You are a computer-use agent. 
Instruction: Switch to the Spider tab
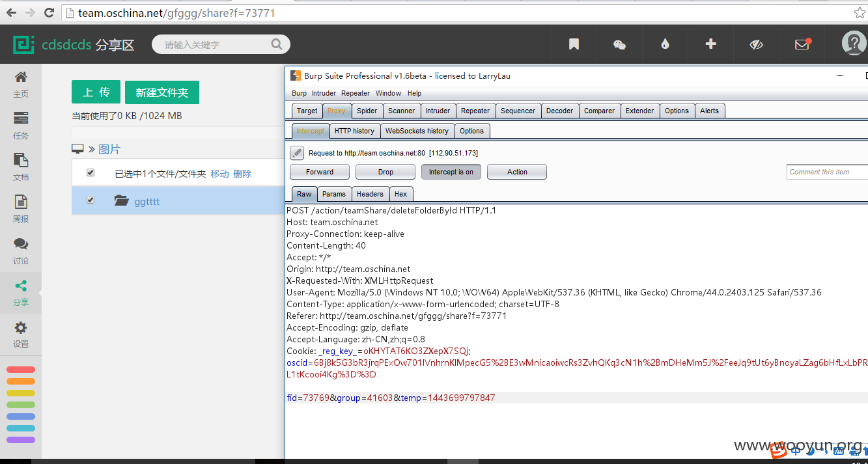click(367, 111)
